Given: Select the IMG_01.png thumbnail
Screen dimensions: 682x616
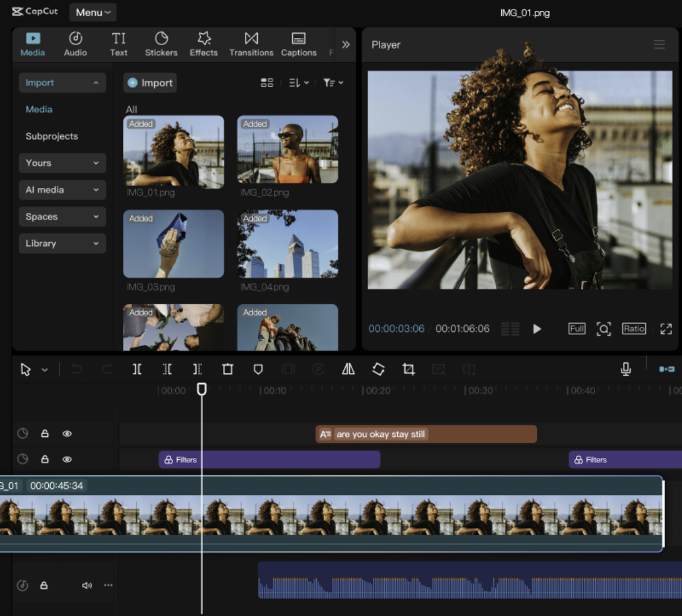Looking at the screenshot, I should [x=174, y=152].
